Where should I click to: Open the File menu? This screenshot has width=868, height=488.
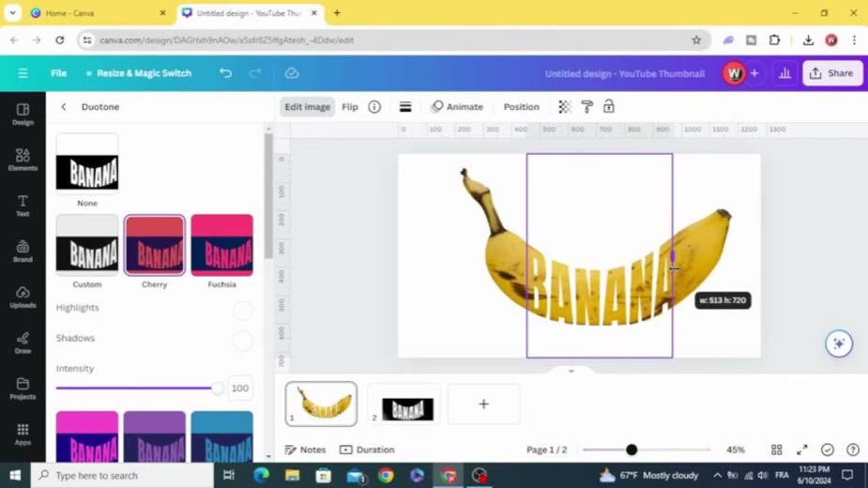click(59, 73)
